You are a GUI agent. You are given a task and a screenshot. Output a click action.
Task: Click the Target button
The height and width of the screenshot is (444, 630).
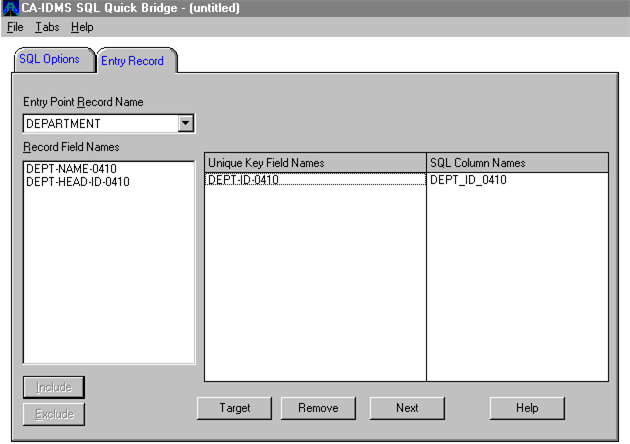coord(234,408)
